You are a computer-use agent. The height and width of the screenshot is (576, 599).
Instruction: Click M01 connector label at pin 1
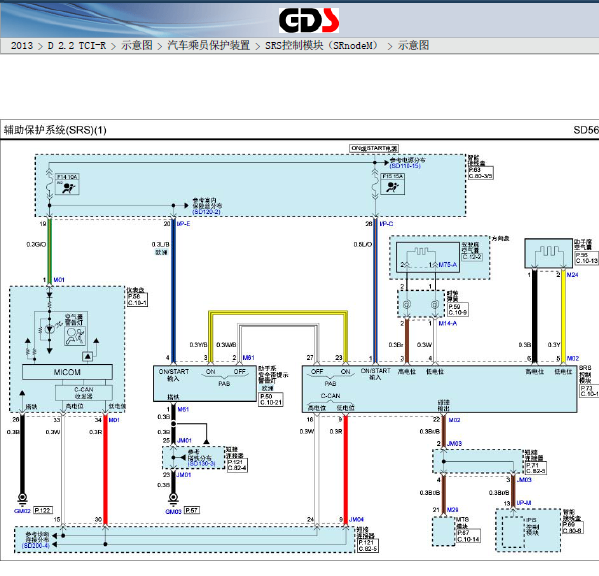(x=59, y=280)
